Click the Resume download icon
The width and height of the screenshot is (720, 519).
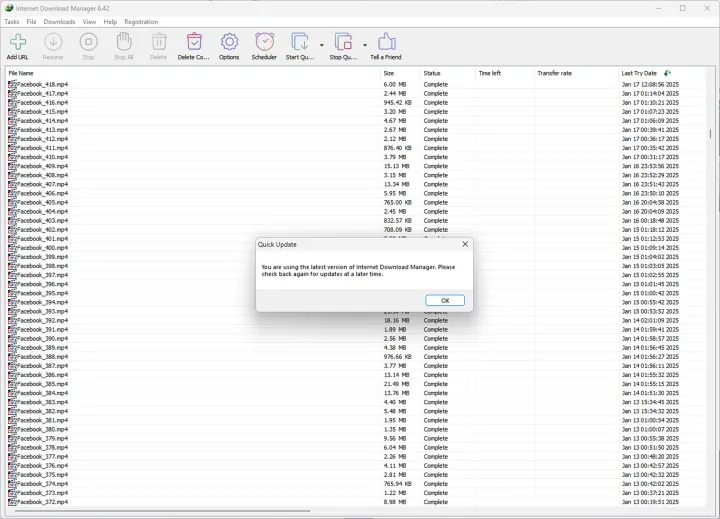pyautogui.click(x=53, y=42)
